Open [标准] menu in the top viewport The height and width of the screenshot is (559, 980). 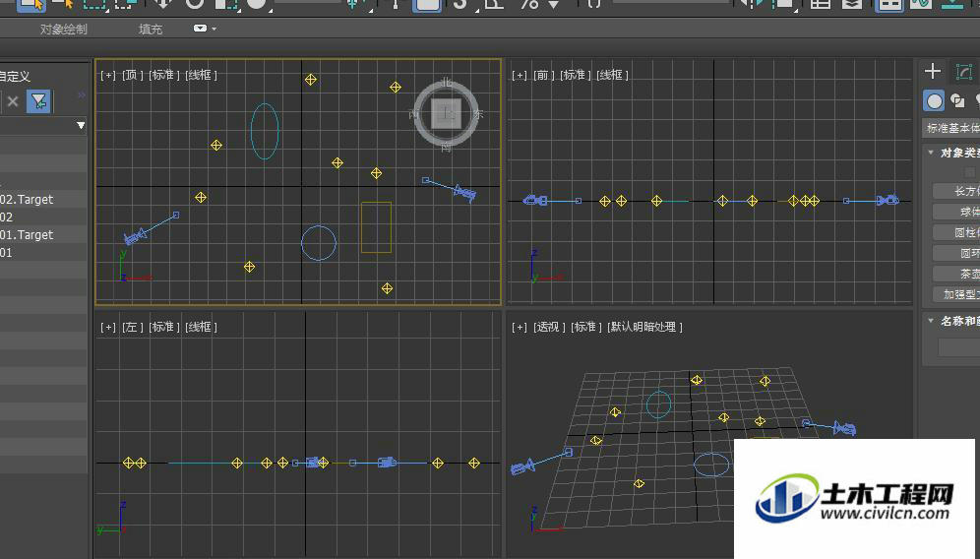click(x=164, y=75)
